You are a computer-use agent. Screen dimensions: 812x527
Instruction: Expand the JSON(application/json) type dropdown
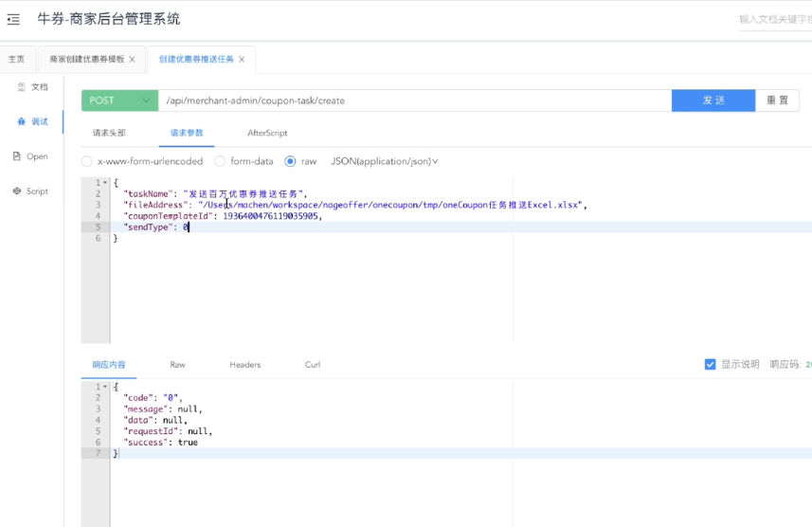pyautogui.click(x=385, y=161)
